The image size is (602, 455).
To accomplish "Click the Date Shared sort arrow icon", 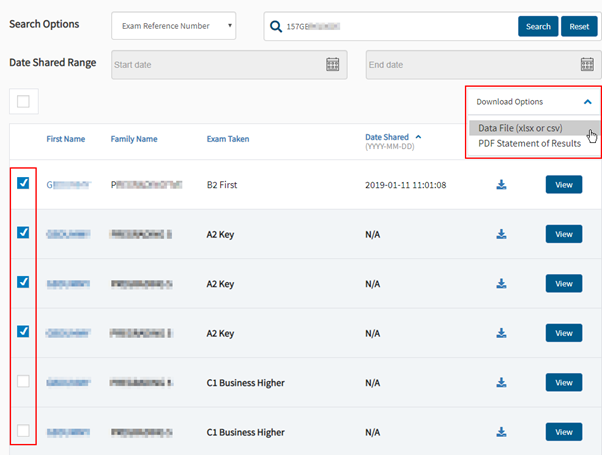I will click(x=418, y=137).
